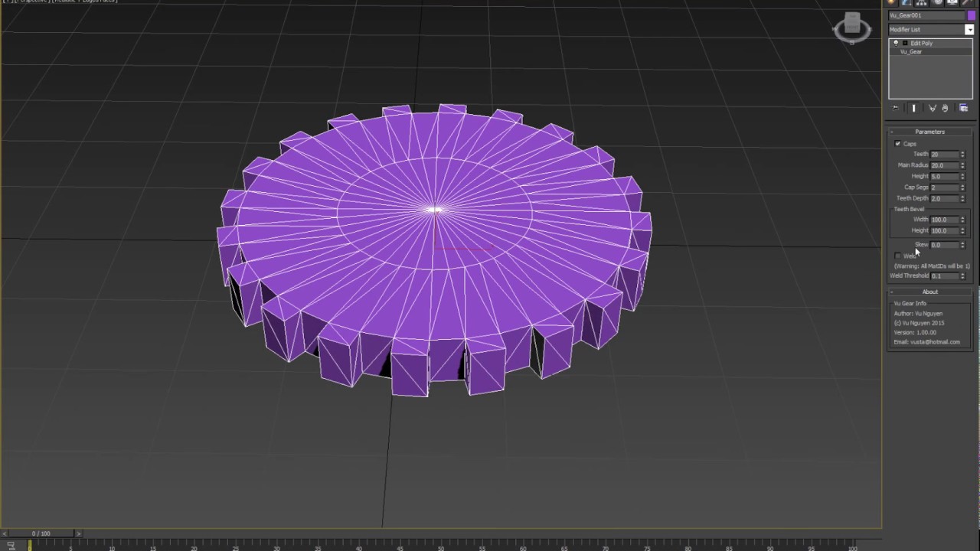Open the Hierarchy panel tab
Viewport: 980px width, 551px height.
(922, 2)
